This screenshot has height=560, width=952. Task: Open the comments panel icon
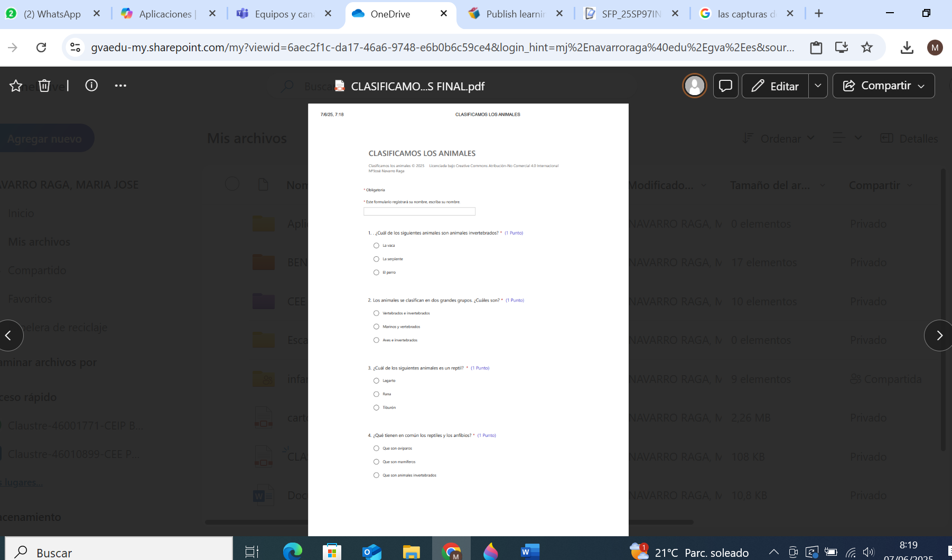point(725,86)
